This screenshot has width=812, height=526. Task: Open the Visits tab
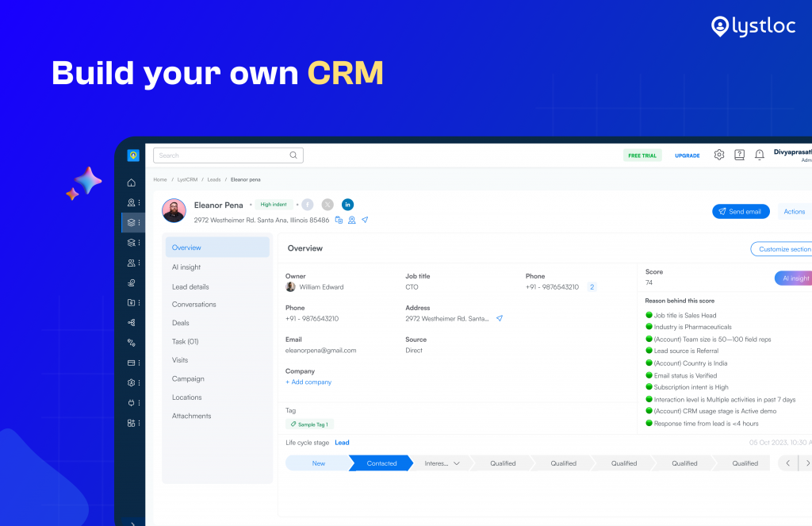180,359
